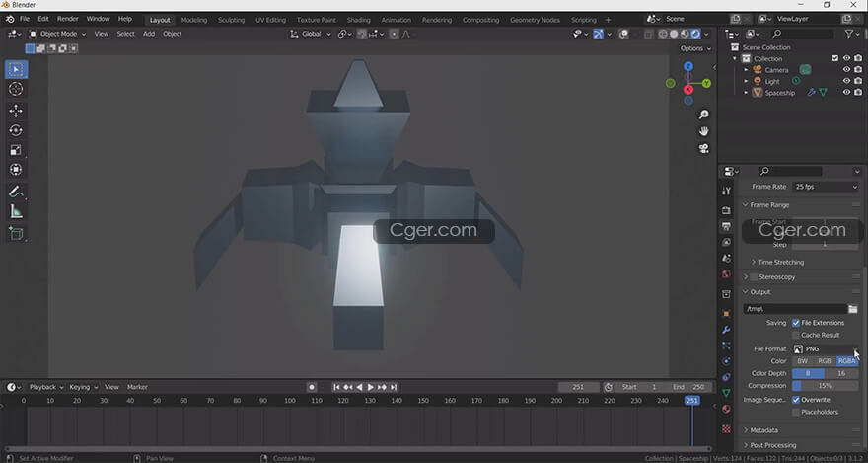Set Color Depth to 16
Screen dimensions: 868x463
click(x=841, y=373)
